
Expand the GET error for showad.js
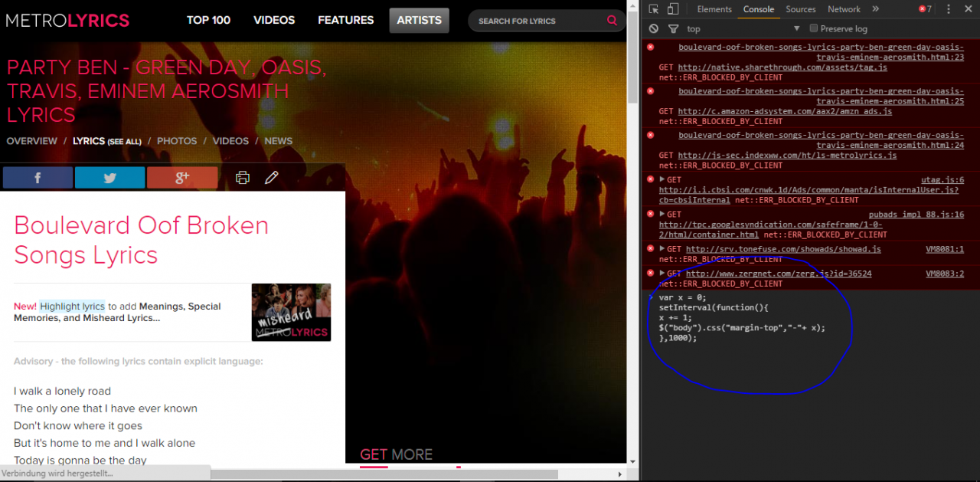[x=662, y=249]
